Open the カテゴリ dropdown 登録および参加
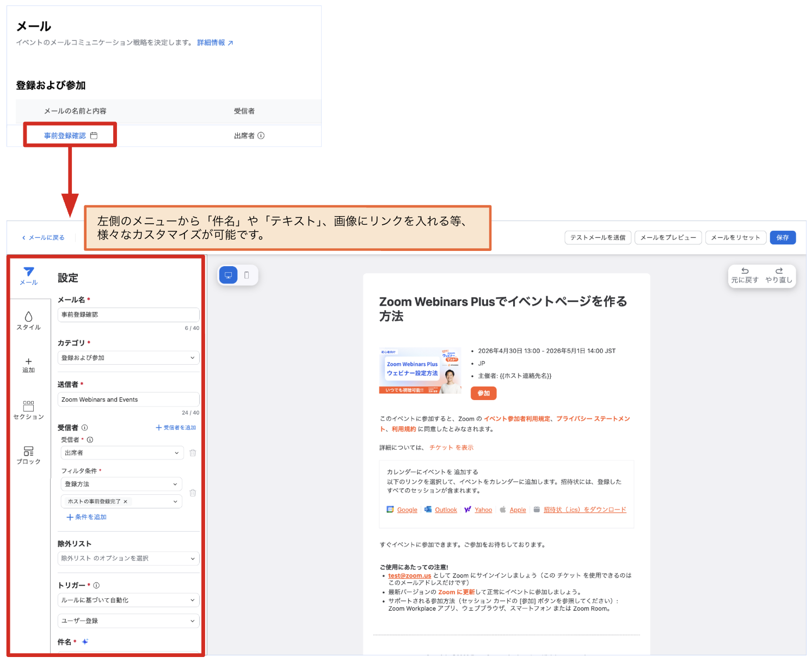812x663 pixels. coord(128,358)
